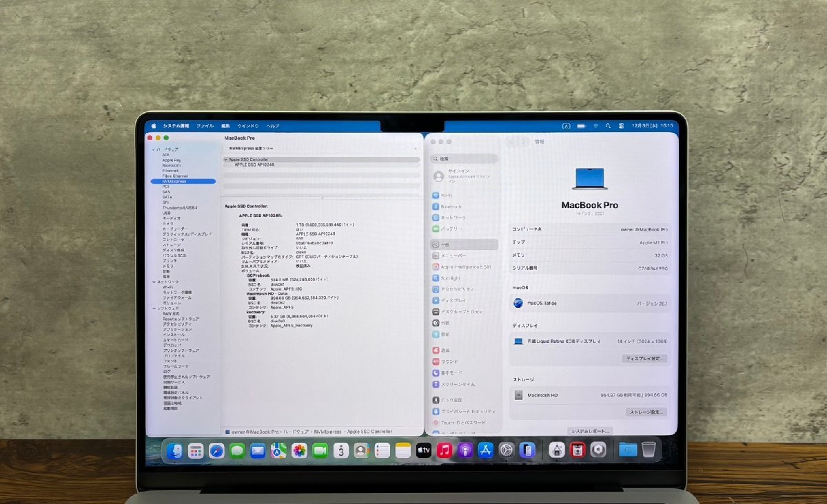This screenshot has height=504, width=827.
Task: Open Calendar icon showing 3
Action: pos(340,450)
